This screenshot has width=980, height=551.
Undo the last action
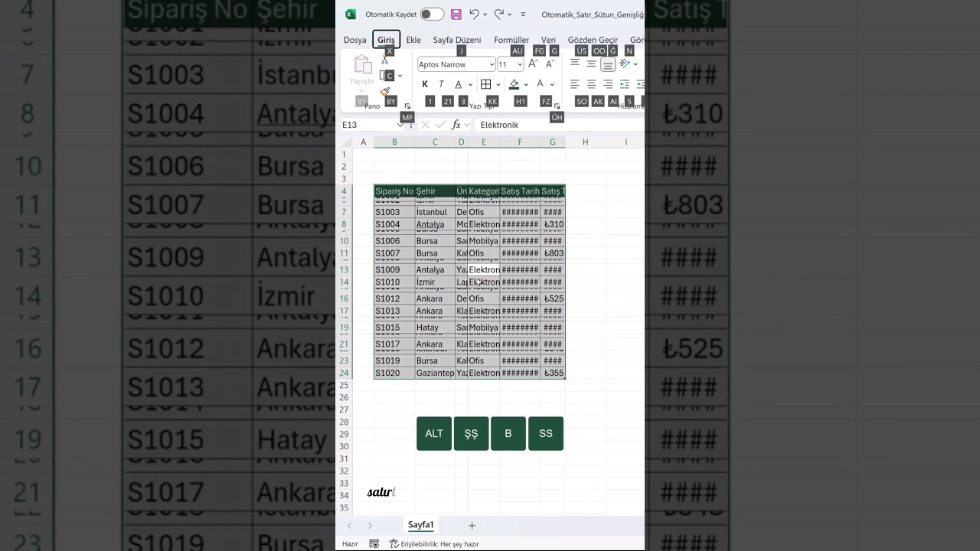click(x=474, y=14)
